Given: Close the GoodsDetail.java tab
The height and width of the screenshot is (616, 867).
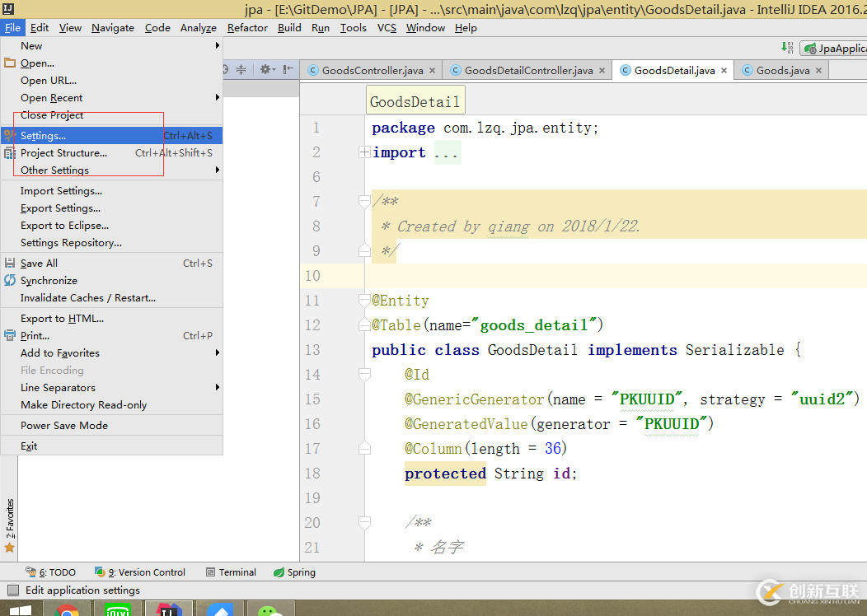Looking at the screenshot, I should [x=724, y=70].
